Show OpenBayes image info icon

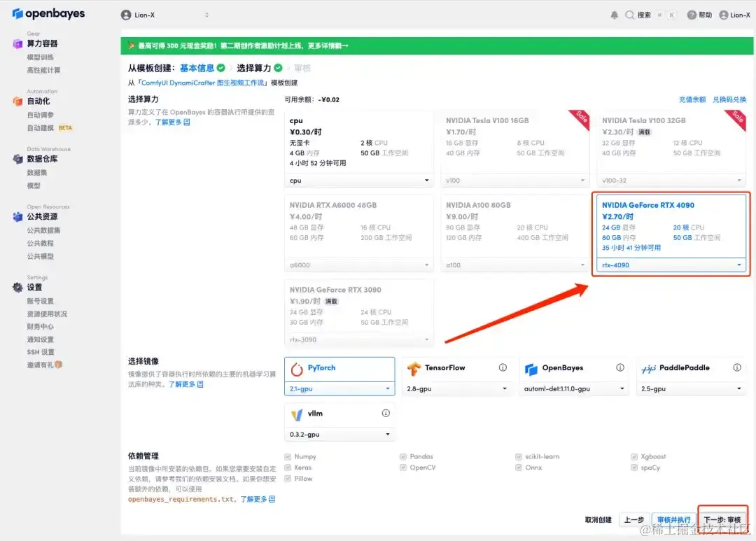pos(620,367)
